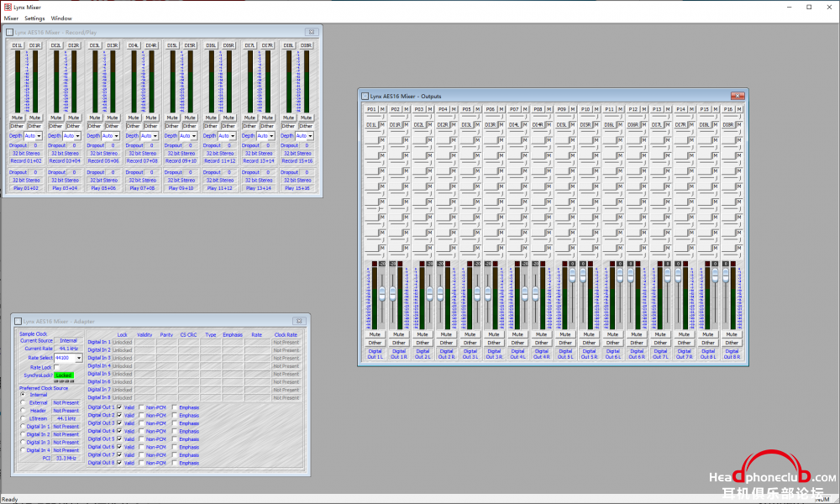Viewport: 840px width, 504px height.
Task: Open the Mixer menu
Action: [11, 18]
